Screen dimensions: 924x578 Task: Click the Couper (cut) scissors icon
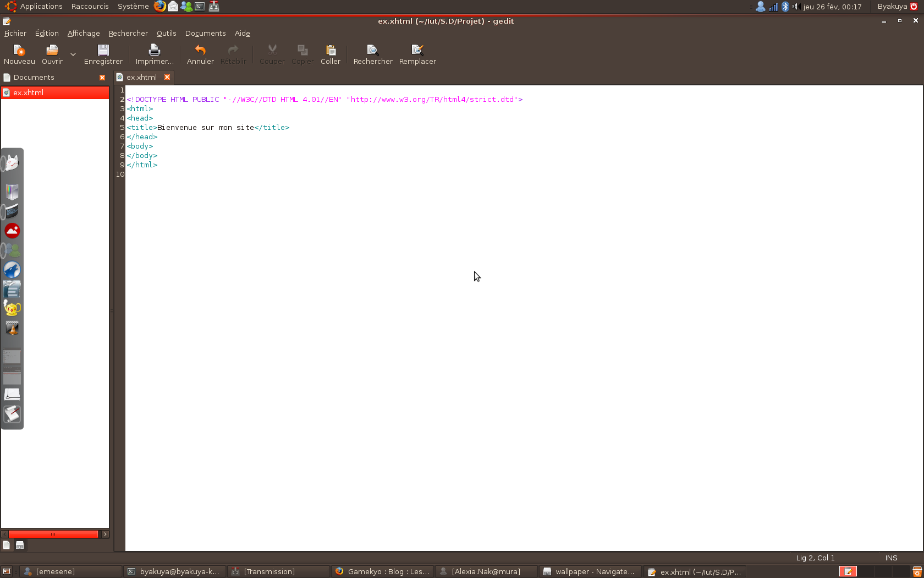(272, 50)
